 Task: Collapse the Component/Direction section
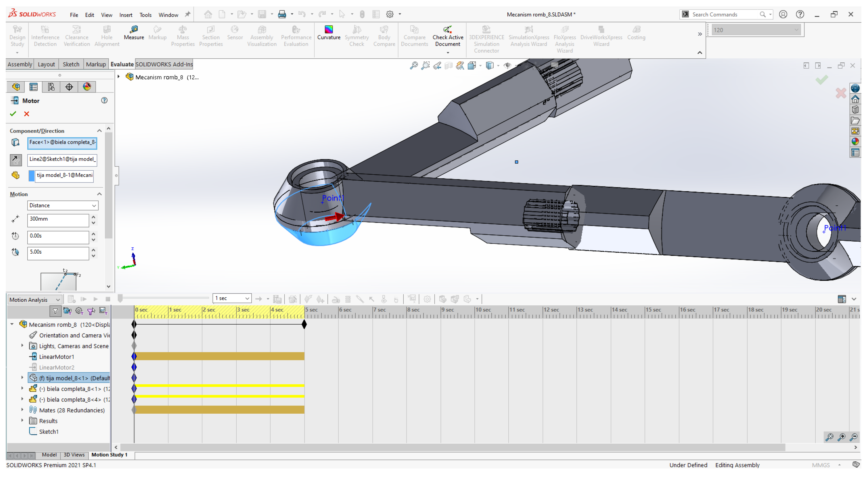tap(99, 131)
